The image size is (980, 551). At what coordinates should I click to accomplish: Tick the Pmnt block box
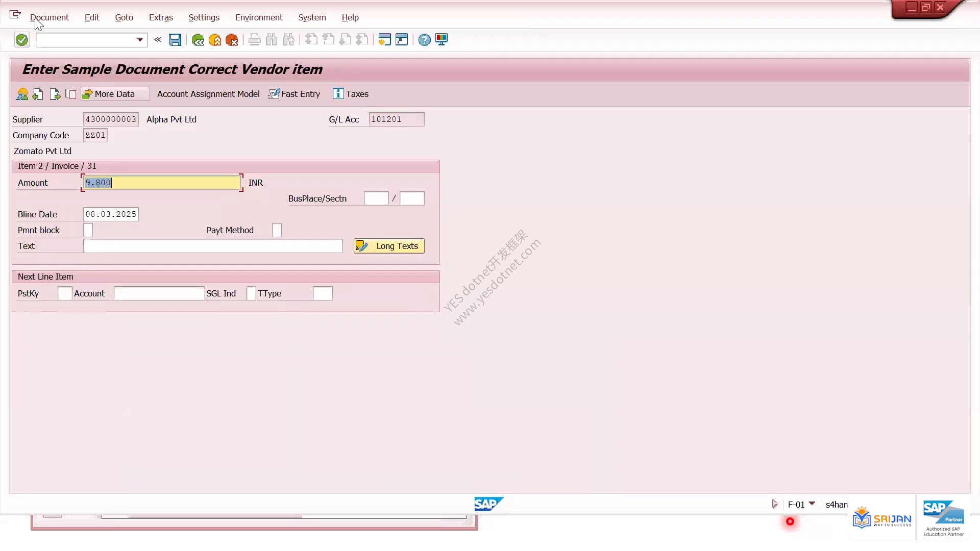pos(88,230)
